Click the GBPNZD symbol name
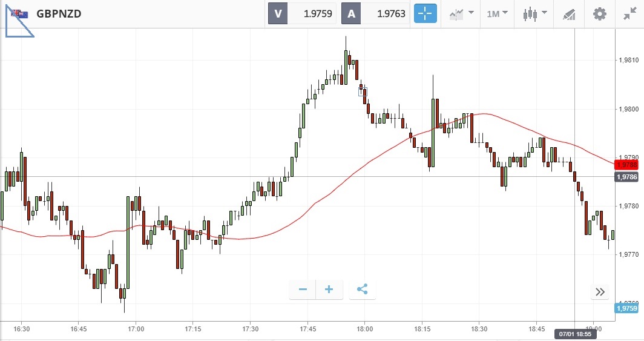 (59, 14)
